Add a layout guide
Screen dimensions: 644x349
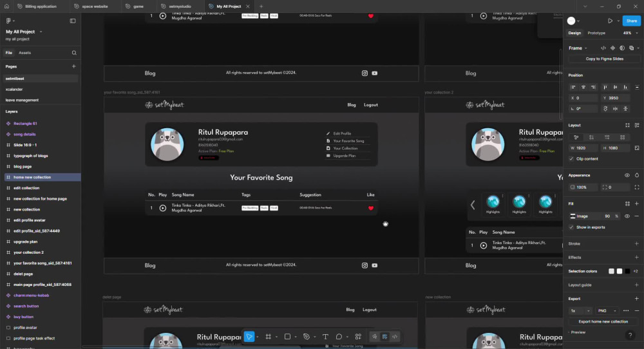pos(637,285)
